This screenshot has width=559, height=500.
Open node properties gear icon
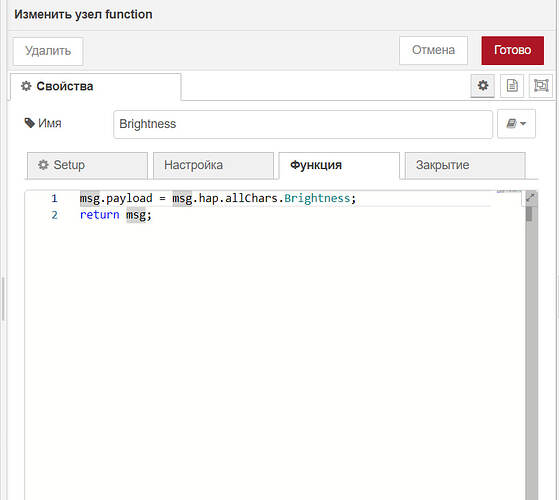coord(483,86)
